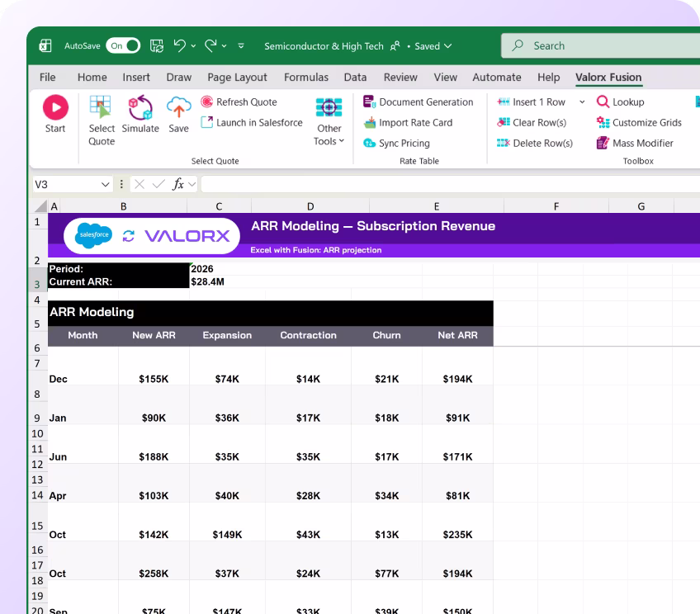Switch to the View tab
The width and height of the screenshot is (700, 614).
click(x=445, y=78)
